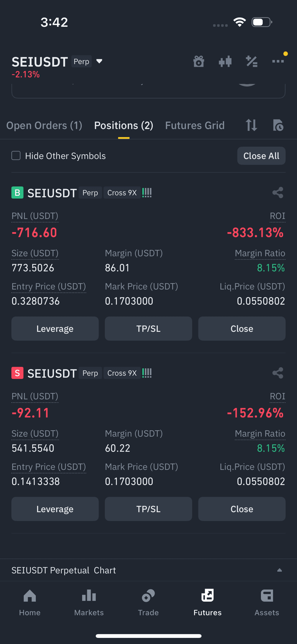Open TP/SL for the long position

click(148, 328)
